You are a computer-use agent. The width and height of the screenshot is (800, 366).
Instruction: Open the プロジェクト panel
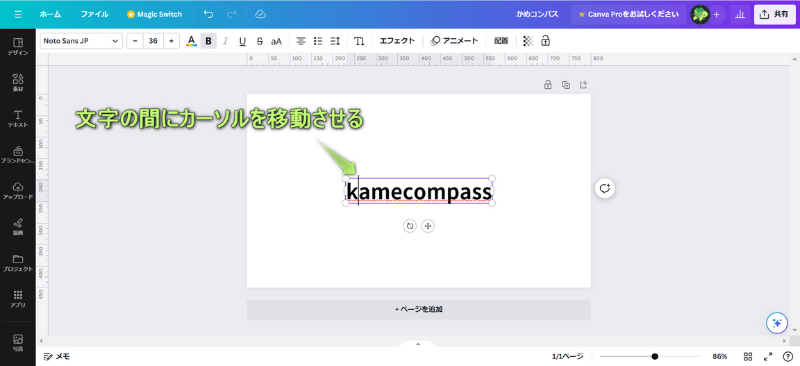point(18,262)
